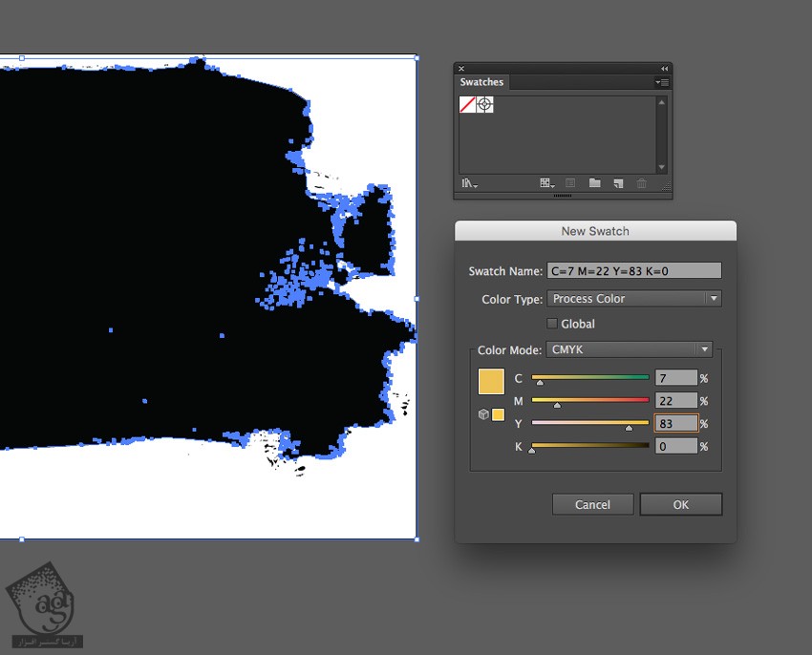Click the Yellow channel slider track

click(x=589, y=422)
